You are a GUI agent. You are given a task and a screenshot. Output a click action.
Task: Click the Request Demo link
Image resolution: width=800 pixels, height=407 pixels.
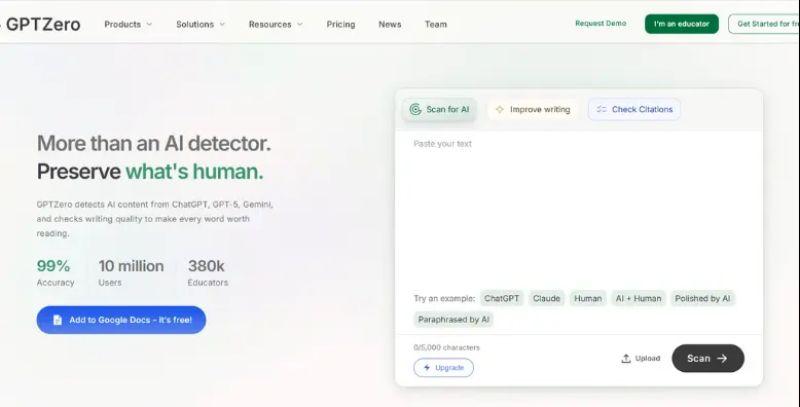pos(601,23)
